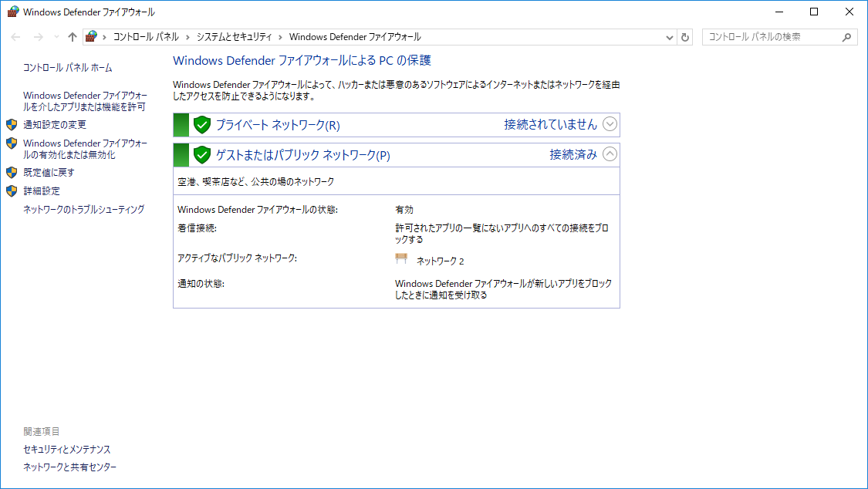Open 既定値に戻す link
Viewport: 868px width, 489px height.
(x=49, y=173)
